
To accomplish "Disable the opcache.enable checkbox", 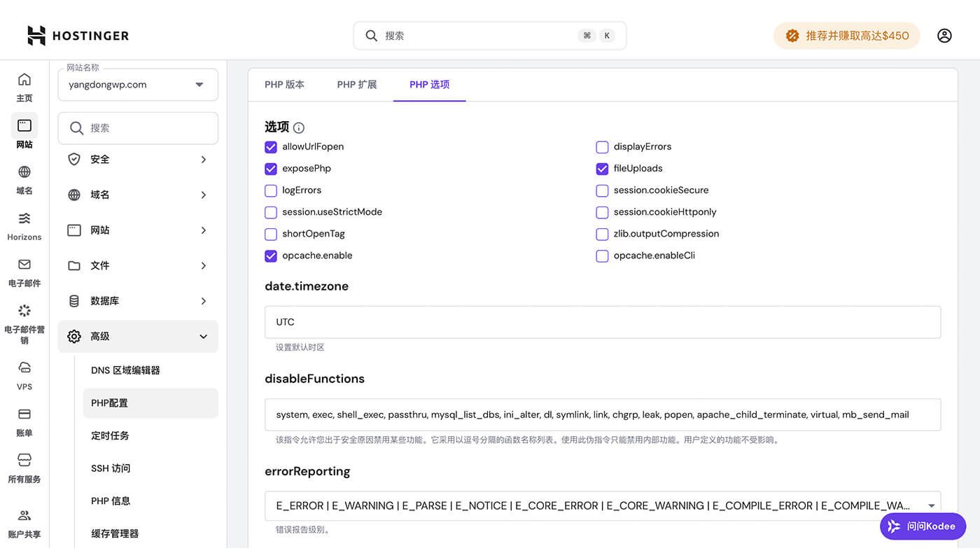I will (271, 256).
